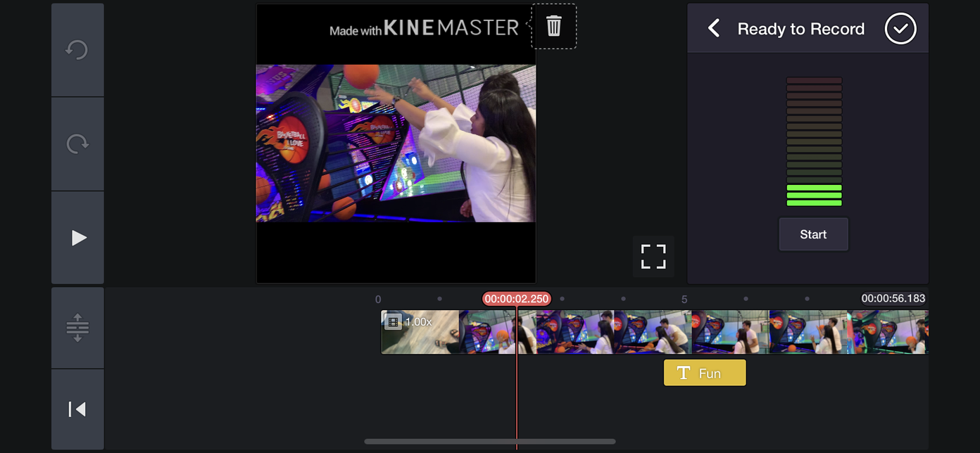Confirm recording with the checkmark icon
The height and width of the screenshot is (453, 980).
point(900,28)
